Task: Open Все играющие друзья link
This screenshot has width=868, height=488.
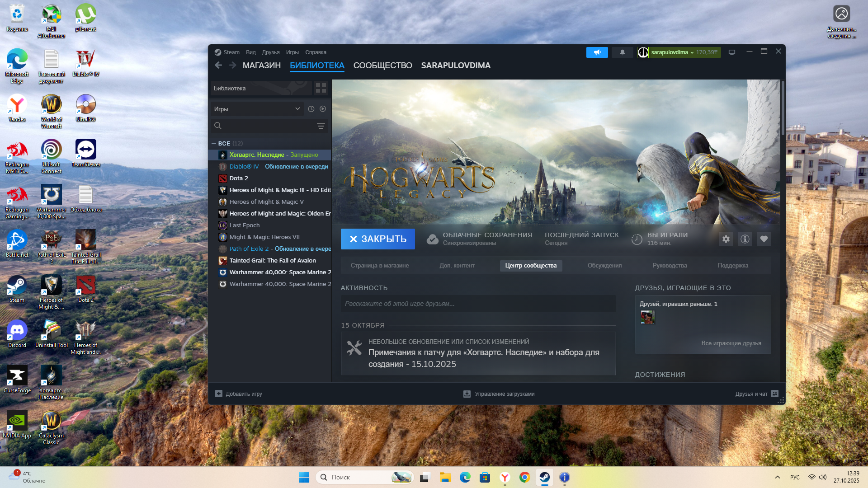Action: pyautogui.click(x=731, y=343)
